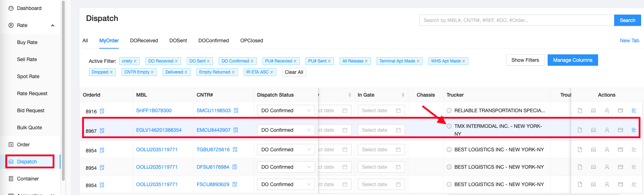
Task: Switch to the DOReceived tab
Action: tap(144, 40)
